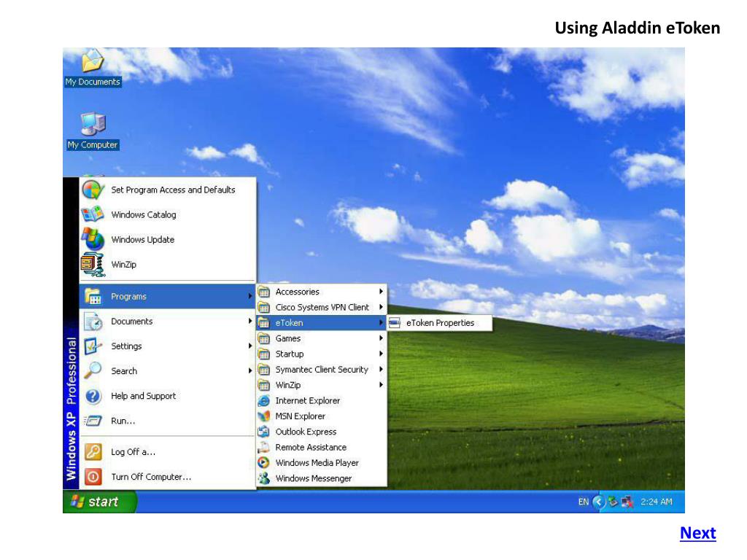Expand the Games submenu arrow
Image resolution: width=747 pixels, height=560 pixels.
(381, 338)
